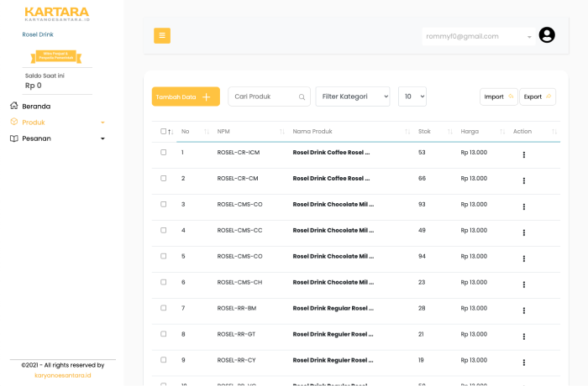
Task: Toggle the sidebar with the hamburger menu button
Action: pos(162,35)
